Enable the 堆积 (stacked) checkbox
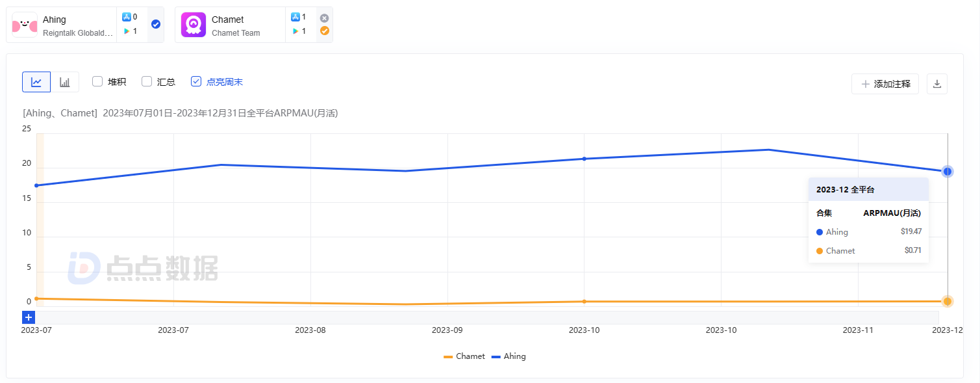The width and height of the screenshot is (980, 383). (x=97, y=81)
